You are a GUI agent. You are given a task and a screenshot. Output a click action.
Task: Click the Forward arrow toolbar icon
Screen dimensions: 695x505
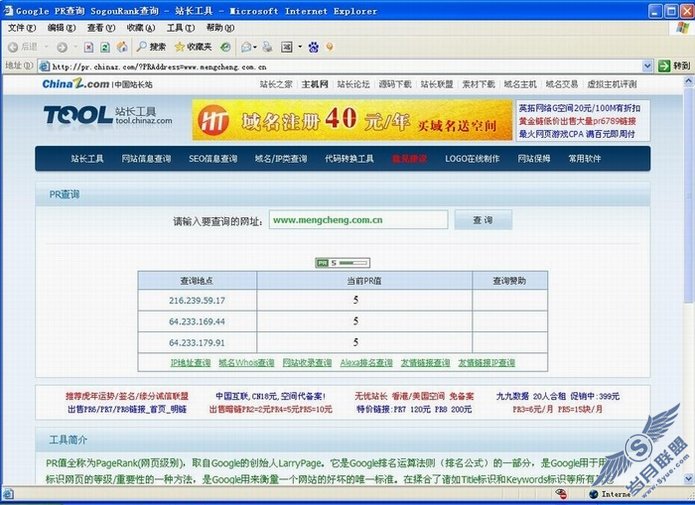tap(62, 47)
